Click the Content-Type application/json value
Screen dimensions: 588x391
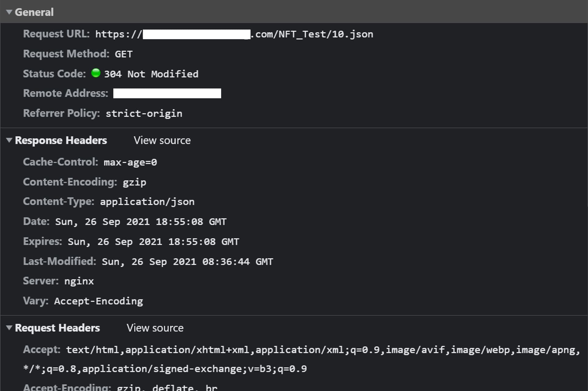pyautogui.click(x=147, y=202)
